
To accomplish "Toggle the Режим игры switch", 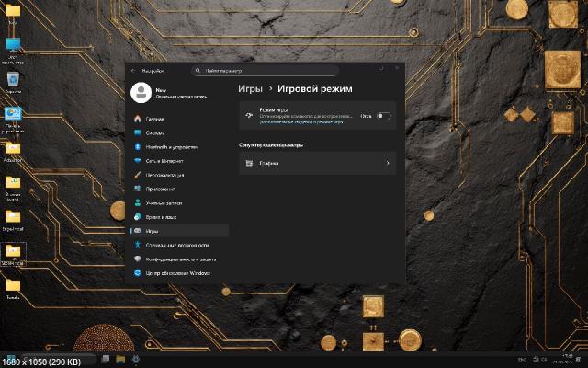I will 383,116.
